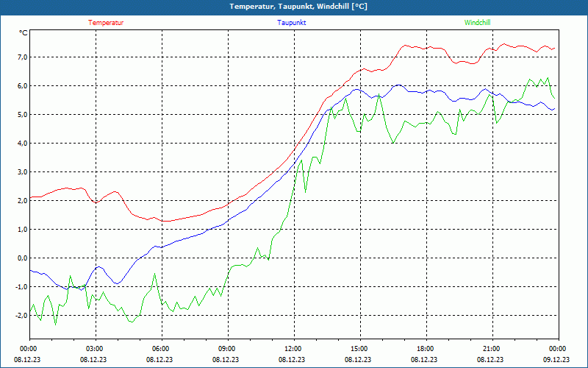The height and width of the screenshot is (368, 588).
Task: Click the 21:00 time axis label
Action: coord(492,348)
